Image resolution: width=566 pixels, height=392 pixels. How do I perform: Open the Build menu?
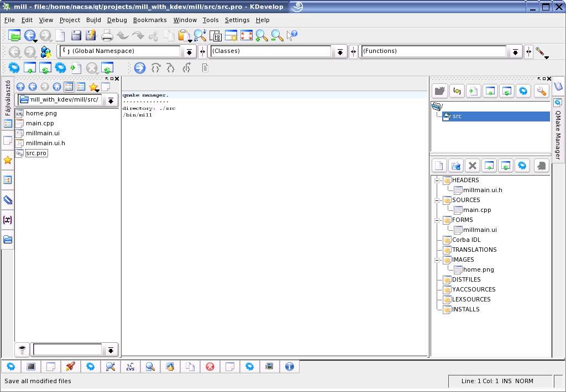point(93,20)
